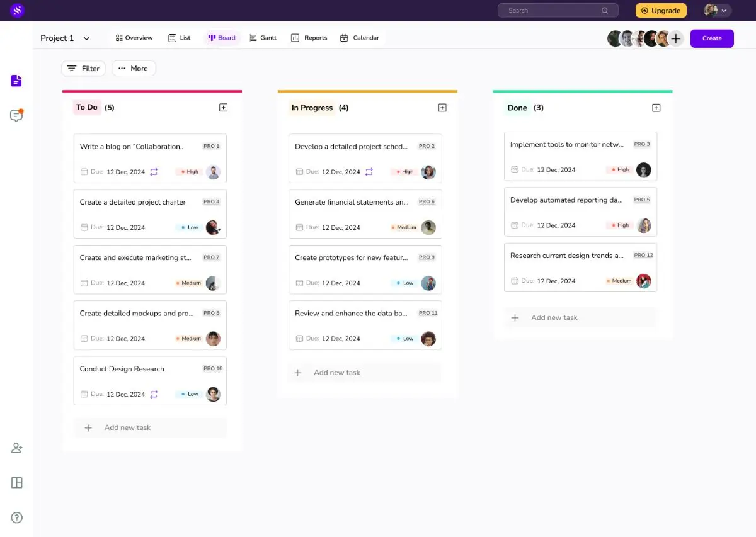Click the Search input field
This screenshot has height=537, width=756.
click(552, 11)
